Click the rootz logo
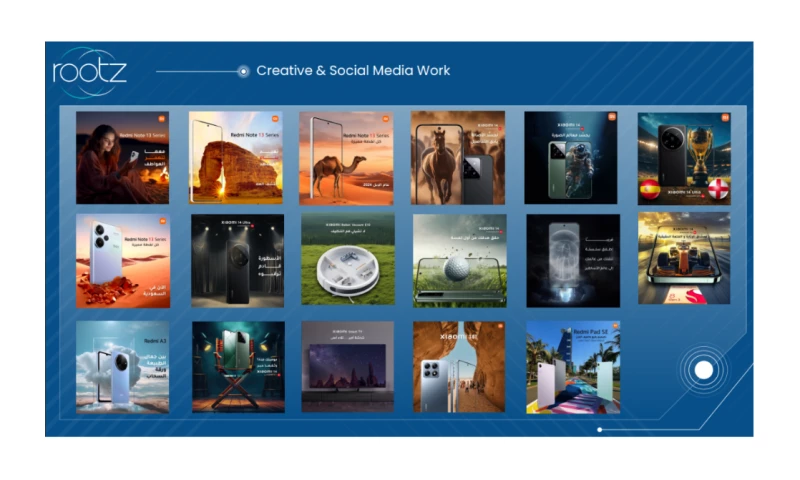Screen dimensions: 800x480 tap(89, 72)
